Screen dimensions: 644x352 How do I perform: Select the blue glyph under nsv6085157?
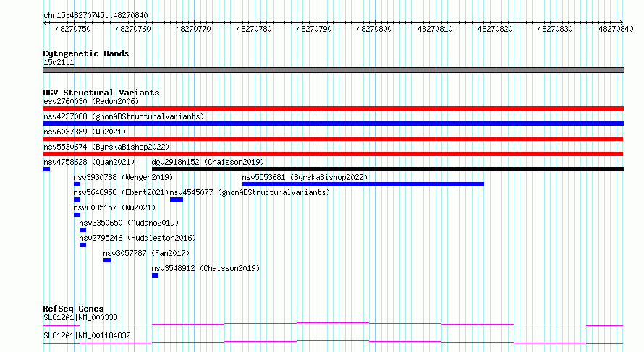[77, 215]
